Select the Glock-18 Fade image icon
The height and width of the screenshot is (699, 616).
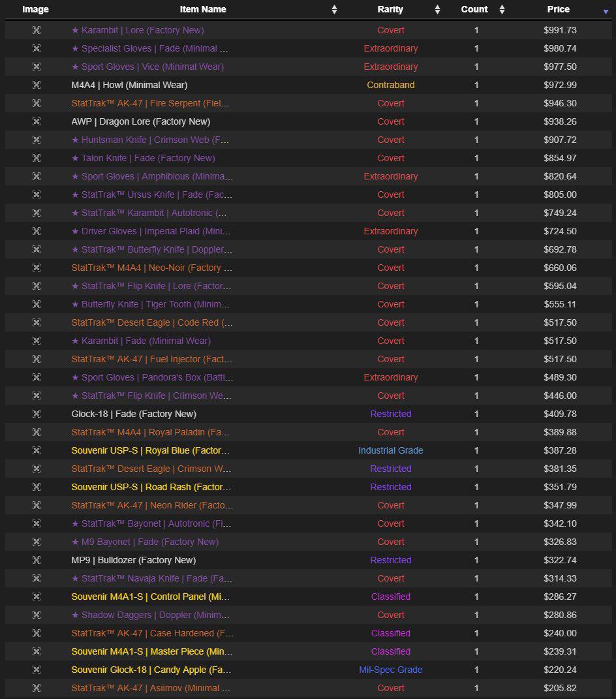[x=37, y=414]
